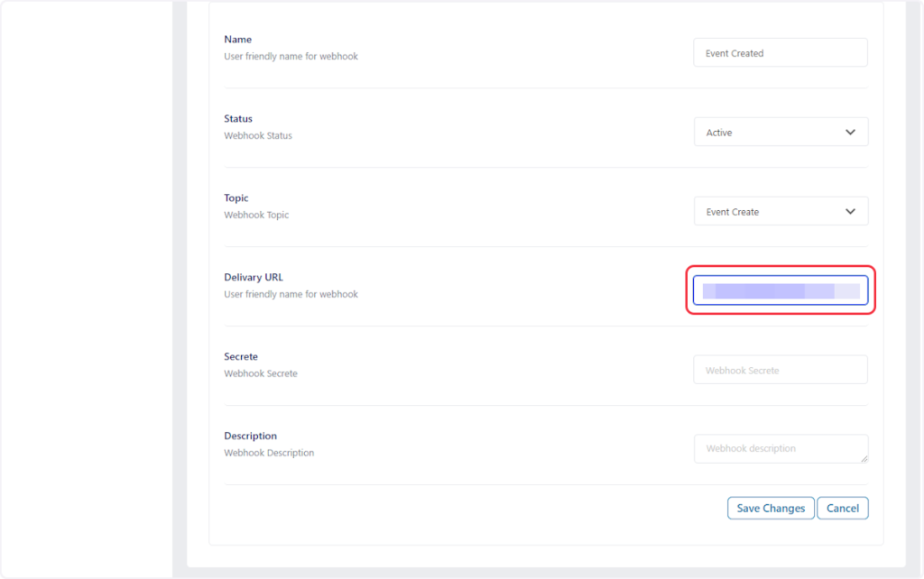Click the Webhook Status helper text
Viewport: 924px width, 579px height.
click(258, 136)
